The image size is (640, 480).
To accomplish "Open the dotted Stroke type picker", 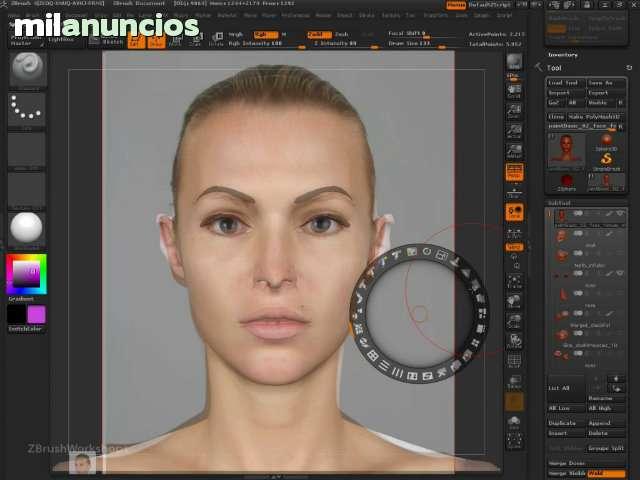I will click(27, 109).
